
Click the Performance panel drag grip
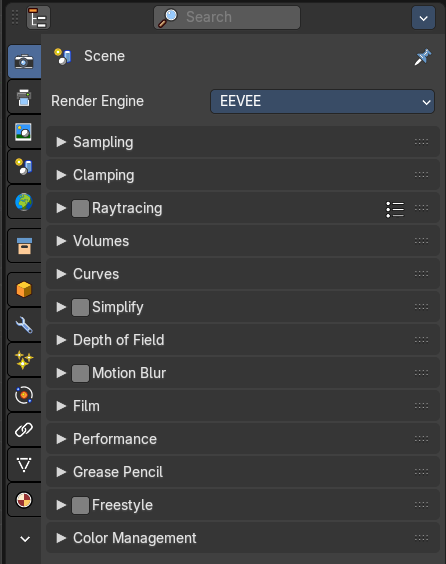421,439
